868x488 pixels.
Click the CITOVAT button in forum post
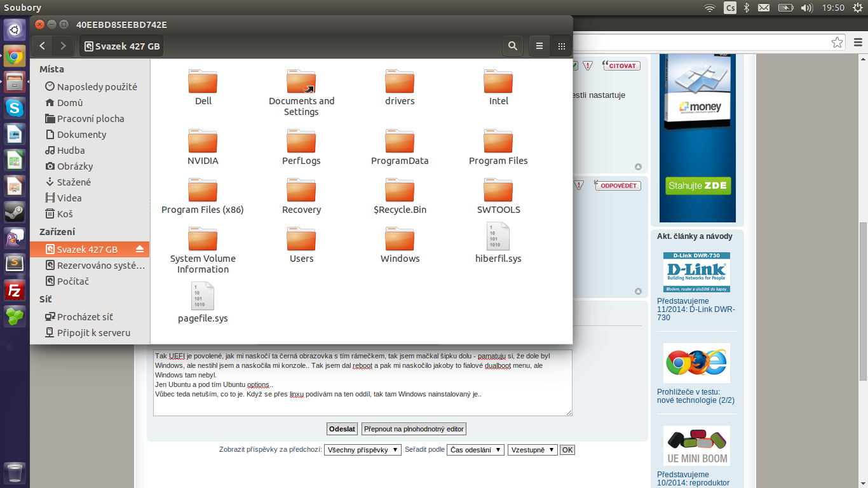point(621,65)
